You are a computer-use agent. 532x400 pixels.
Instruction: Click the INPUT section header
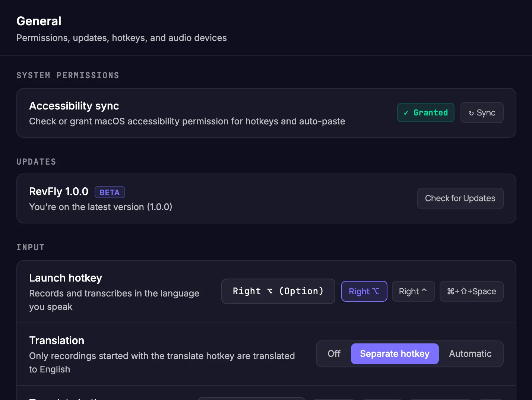pos(31,248)
